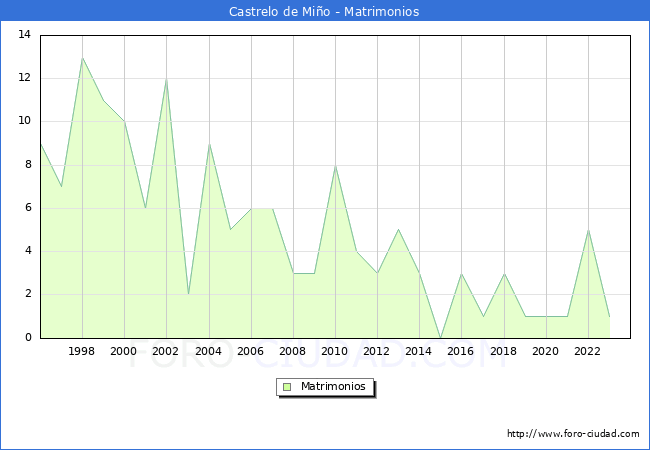Click the Matrimonios legend label

[x=333, y=386]
